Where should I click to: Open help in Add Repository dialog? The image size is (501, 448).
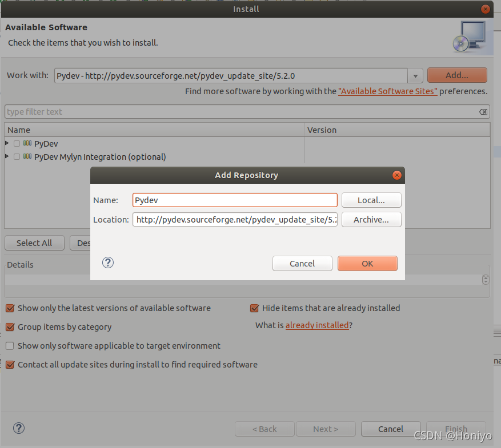108,263
